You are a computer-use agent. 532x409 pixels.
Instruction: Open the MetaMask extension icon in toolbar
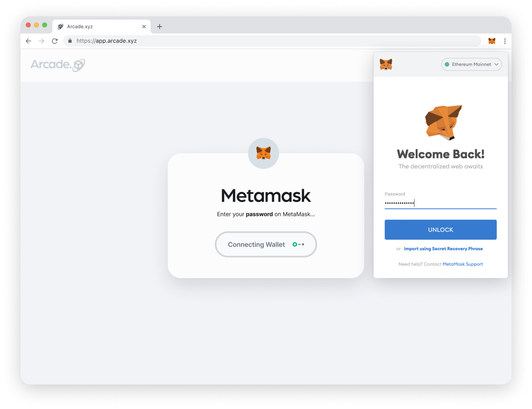tap(492, 41)
